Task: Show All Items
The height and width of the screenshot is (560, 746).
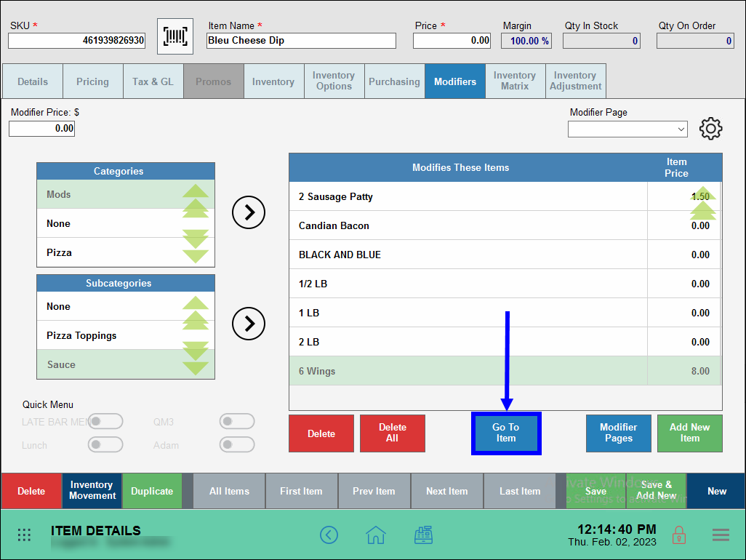Action: tap(229, 491)
